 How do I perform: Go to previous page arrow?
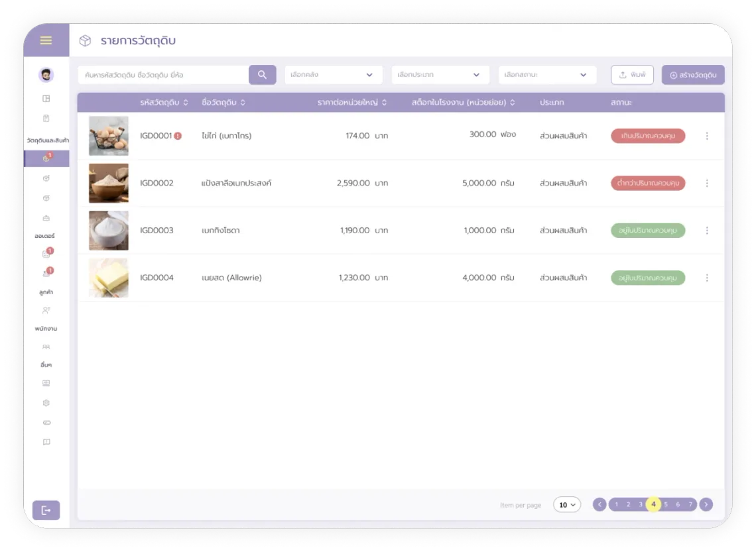point(599,504)
